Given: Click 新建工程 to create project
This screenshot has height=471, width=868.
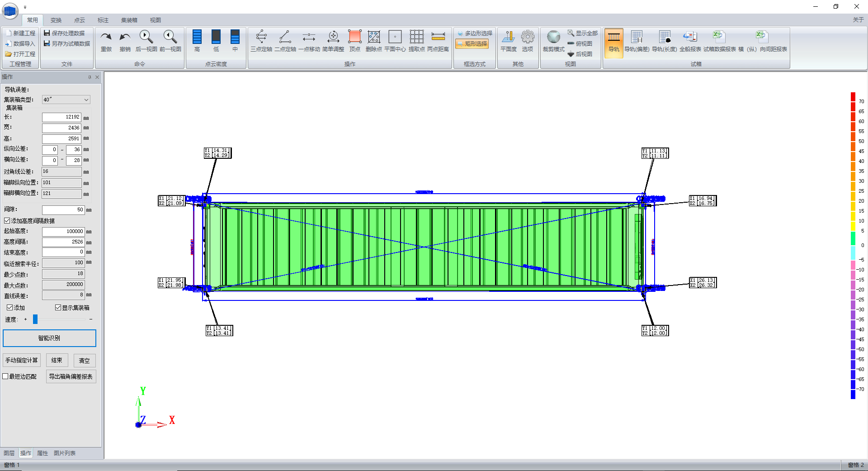Looking at the screenshot, I should 20,33.
